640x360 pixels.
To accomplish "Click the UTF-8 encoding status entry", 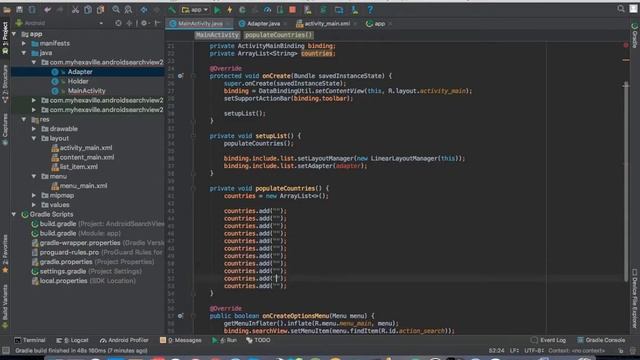I will [x=534, y=351].
